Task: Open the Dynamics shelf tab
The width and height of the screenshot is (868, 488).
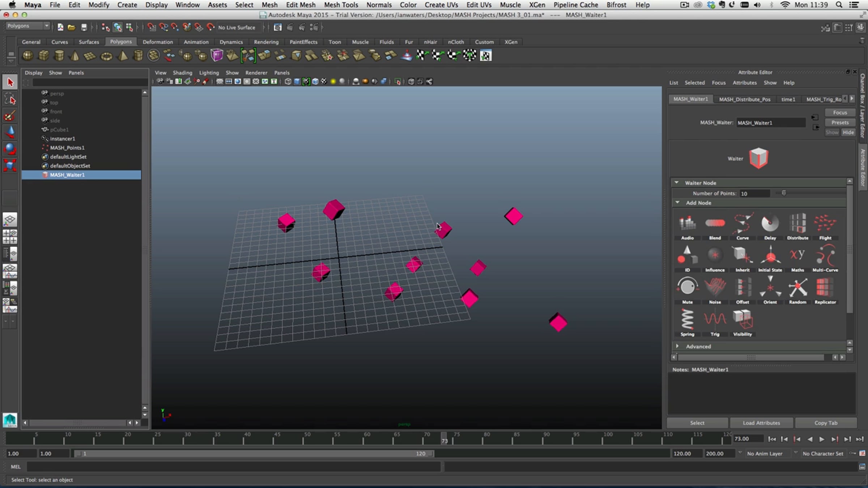Action: [x=231, y=42]
